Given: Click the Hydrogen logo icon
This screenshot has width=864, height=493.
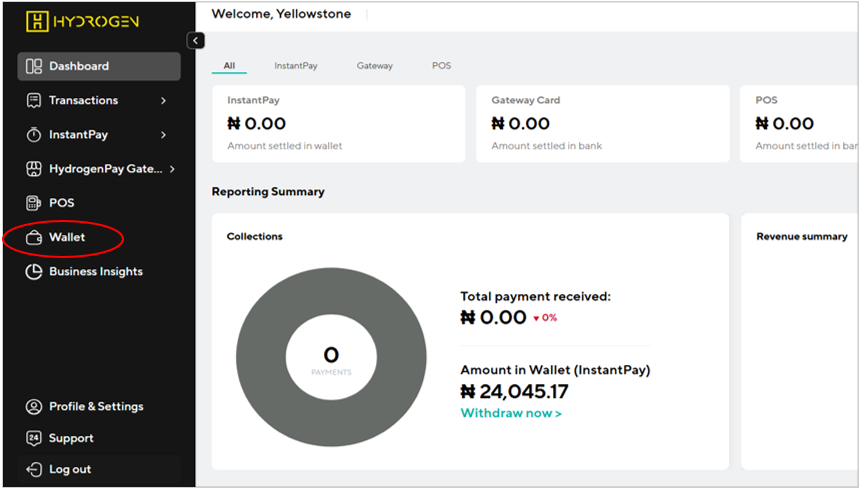Looking at the screenshot, I should 37,21.
